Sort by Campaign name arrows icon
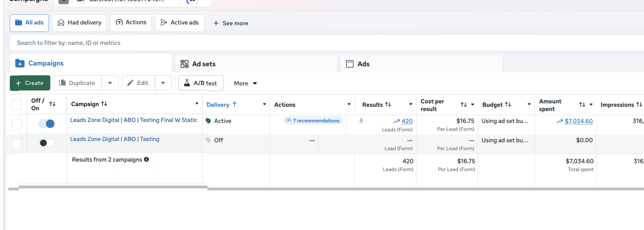This screenshot has height=230, width=644. click(104, 104)
